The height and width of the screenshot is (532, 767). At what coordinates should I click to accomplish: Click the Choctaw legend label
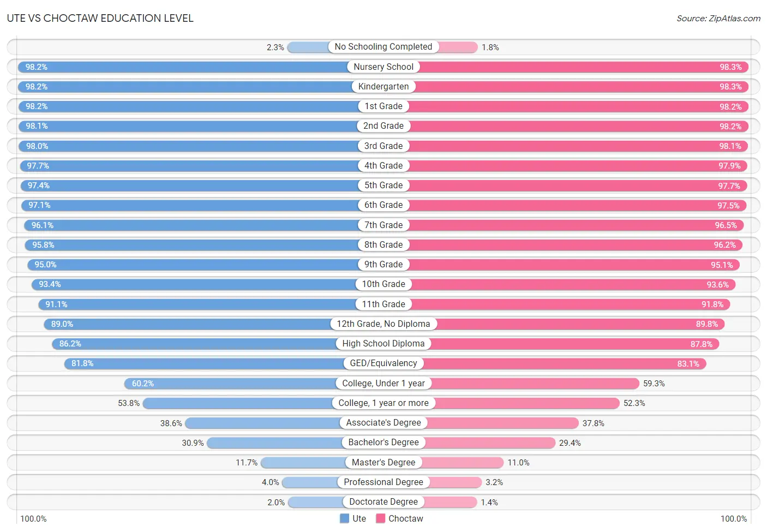point(405,518)
